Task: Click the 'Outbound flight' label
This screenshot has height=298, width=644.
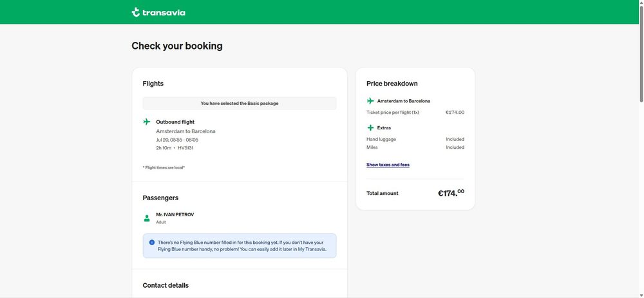Action: 175,122
